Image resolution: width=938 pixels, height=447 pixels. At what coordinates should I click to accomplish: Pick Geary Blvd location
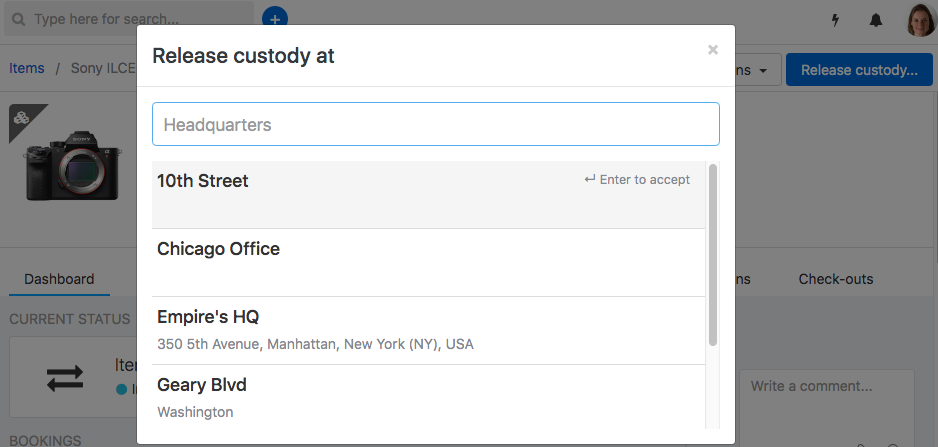[x=428, y=397]
